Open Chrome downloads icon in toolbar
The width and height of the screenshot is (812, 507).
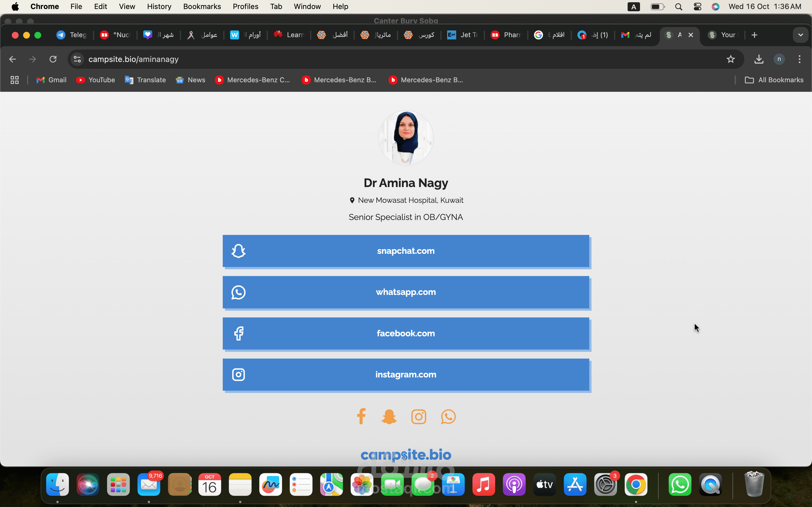coord(759,59)
